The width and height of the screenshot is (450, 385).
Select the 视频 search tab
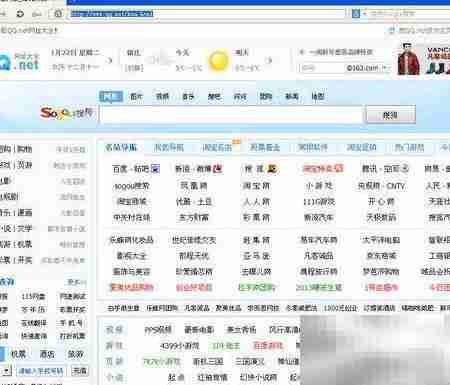[162, 96]
